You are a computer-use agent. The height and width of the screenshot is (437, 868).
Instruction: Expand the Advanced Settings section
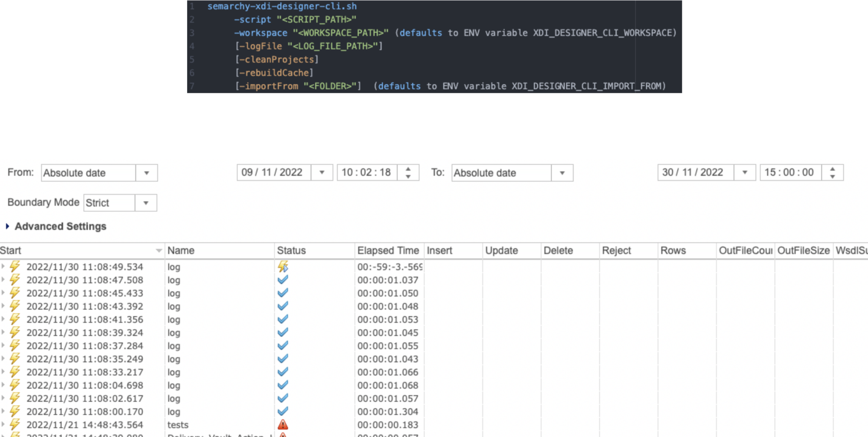[7, 226]
